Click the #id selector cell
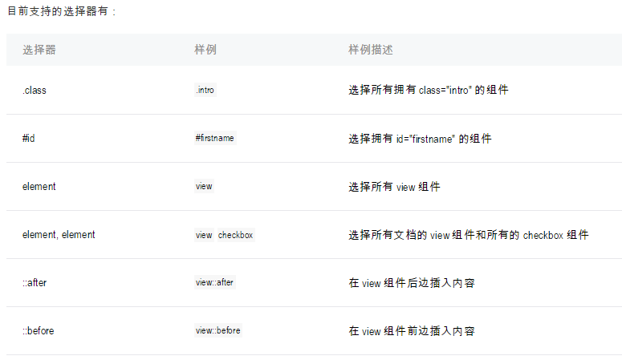 29,138
